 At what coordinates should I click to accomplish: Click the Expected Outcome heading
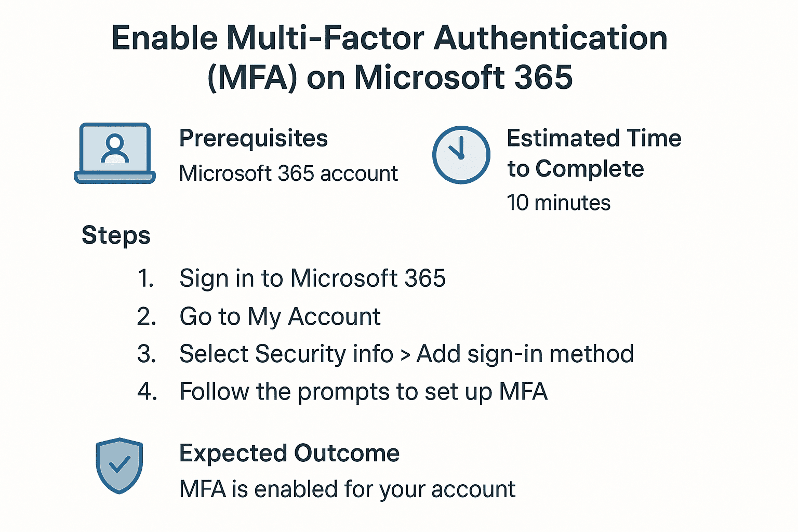click(289, 454)
